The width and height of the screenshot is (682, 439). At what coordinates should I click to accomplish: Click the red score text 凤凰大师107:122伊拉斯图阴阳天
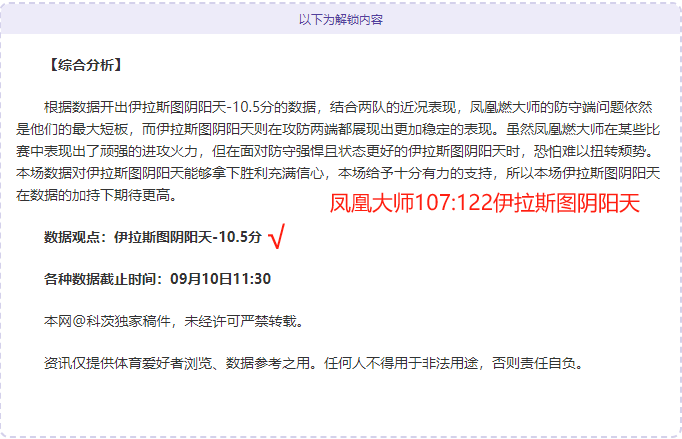click(485, 203)
